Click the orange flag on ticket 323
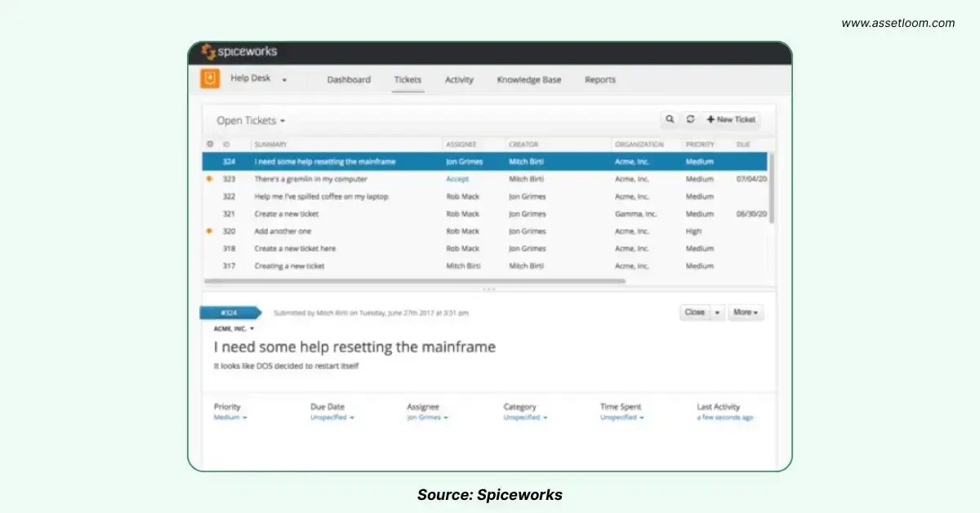 point(210,179)
